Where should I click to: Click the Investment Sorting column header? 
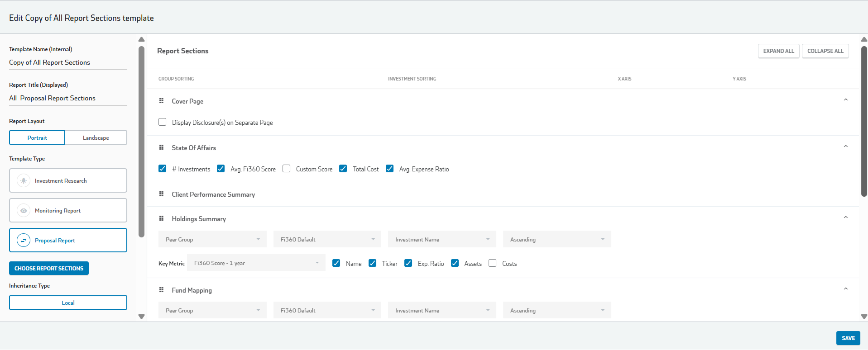[412, 79]
